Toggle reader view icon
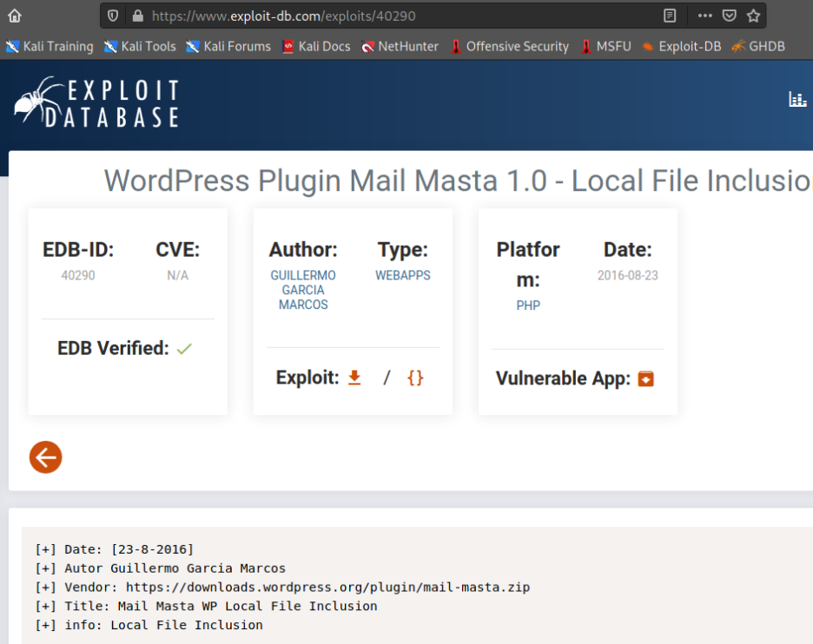 click(x=670, y=16)
